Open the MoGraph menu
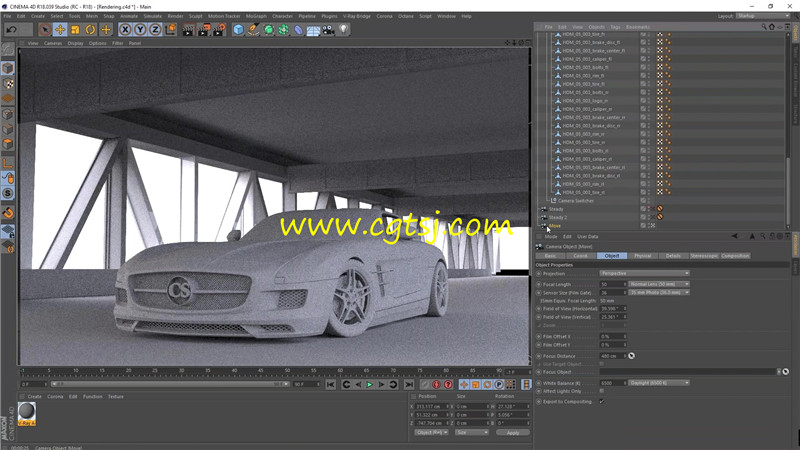This screenshot has width=800, height=450. [256, 16]
